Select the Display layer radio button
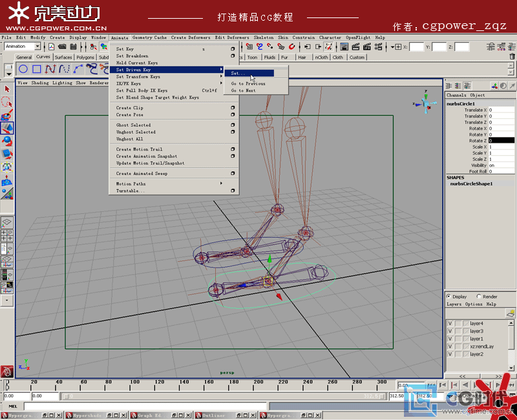This screenshot has width=517, height=420. [448, 296]
